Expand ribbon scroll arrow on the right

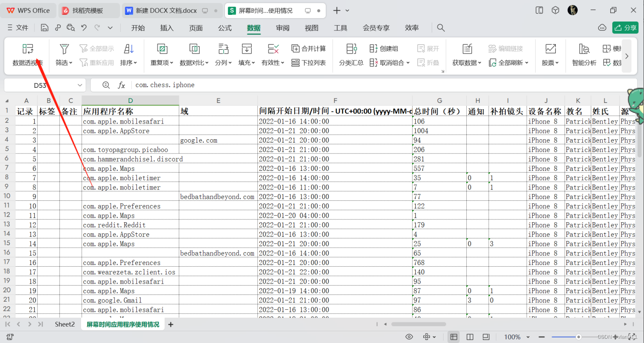click(627, 56)
